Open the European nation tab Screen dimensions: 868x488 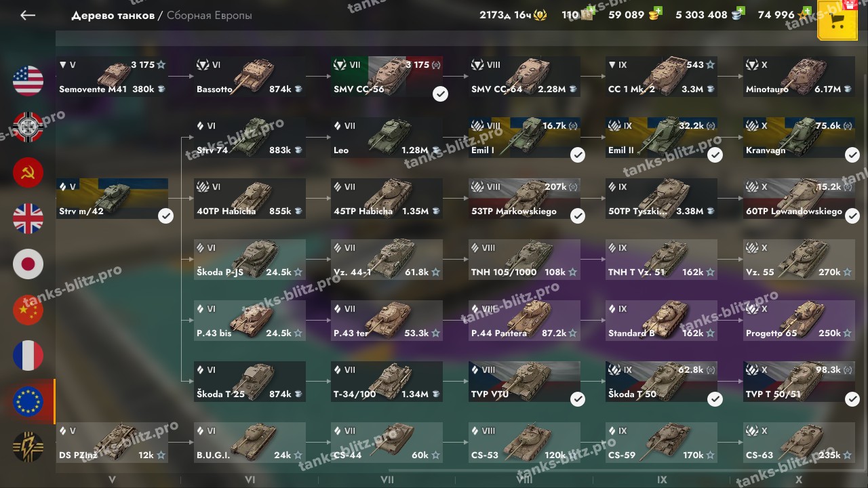28,402
